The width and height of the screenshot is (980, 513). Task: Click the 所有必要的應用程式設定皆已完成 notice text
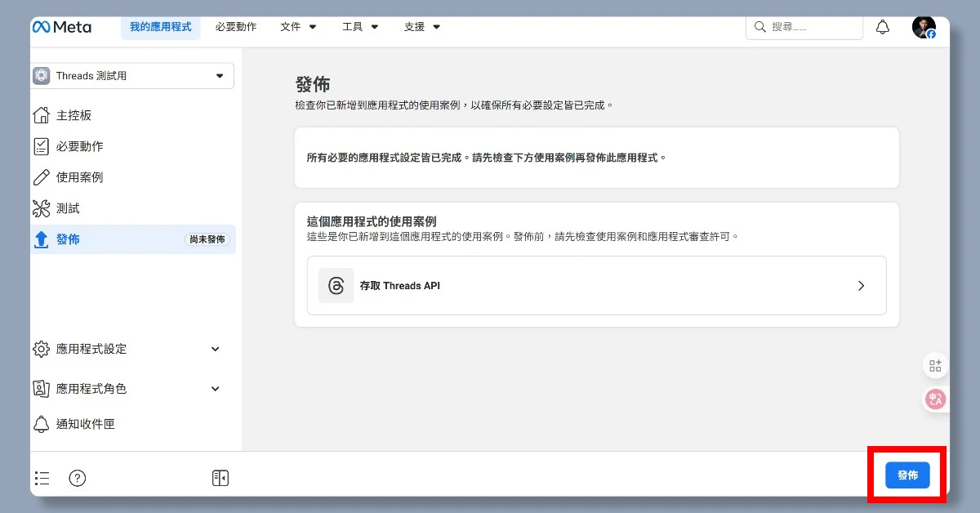pos(486,157)
